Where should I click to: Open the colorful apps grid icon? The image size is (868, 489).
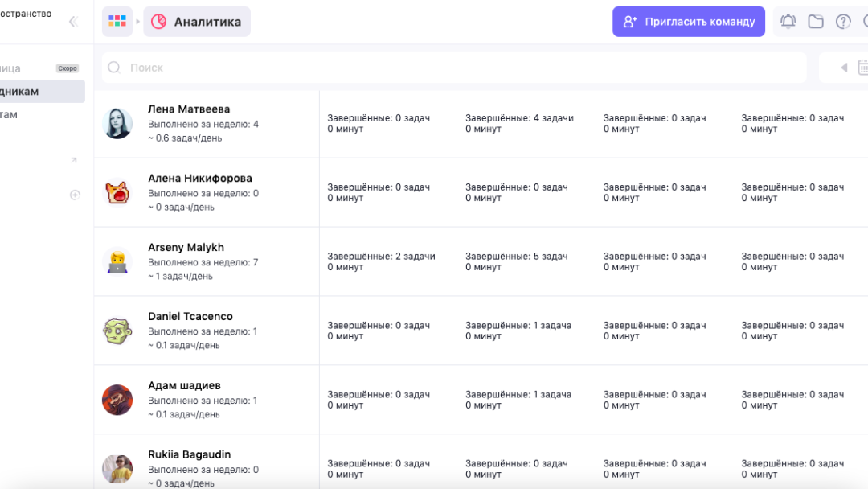117,22
